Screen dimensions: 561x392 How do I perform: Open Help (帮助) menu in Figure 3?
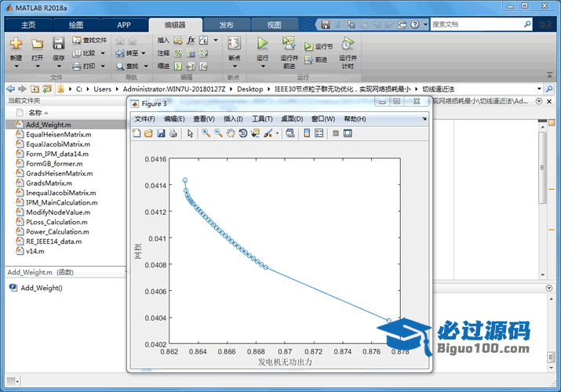pos(355,119)
